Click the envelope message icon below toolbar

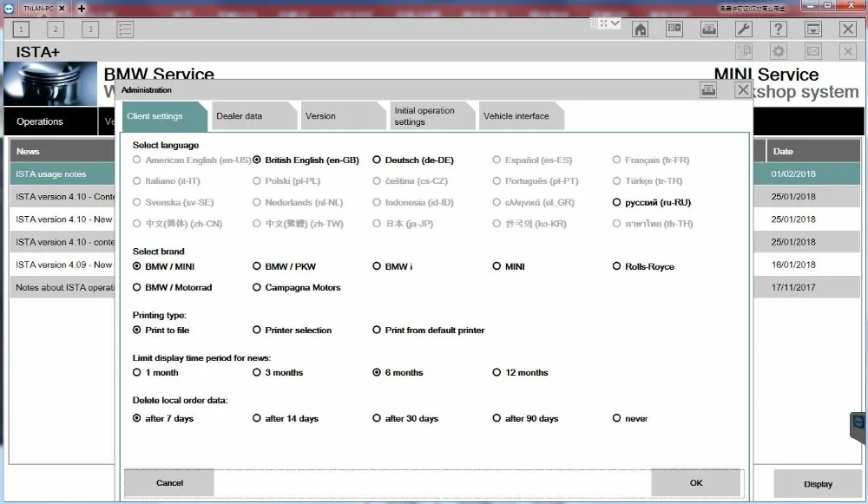tap(813, 51)
